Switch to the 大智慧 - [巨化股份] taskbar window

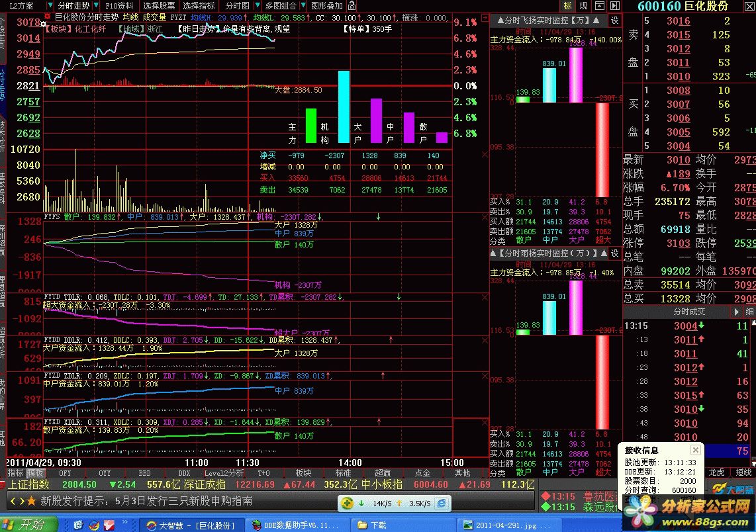click(x=191, y=525)
